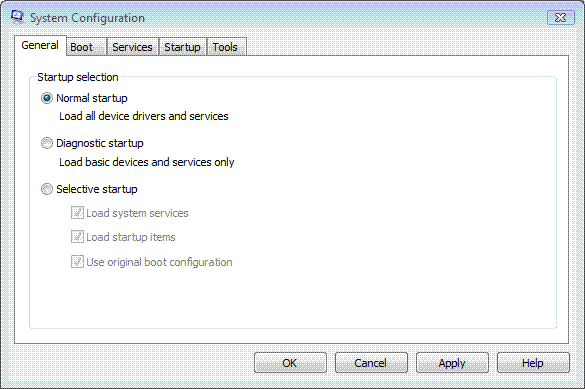Confirm with the OK button
The image size is (585, 389).
(290, 363)
